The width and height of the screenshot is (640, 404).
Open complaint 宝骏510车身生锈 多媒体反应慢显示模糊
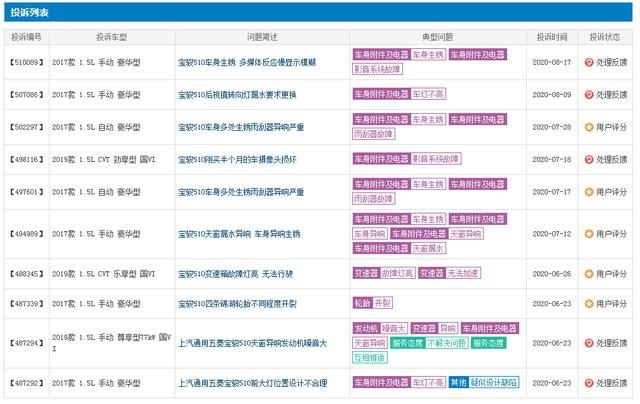tap(247, 62)
